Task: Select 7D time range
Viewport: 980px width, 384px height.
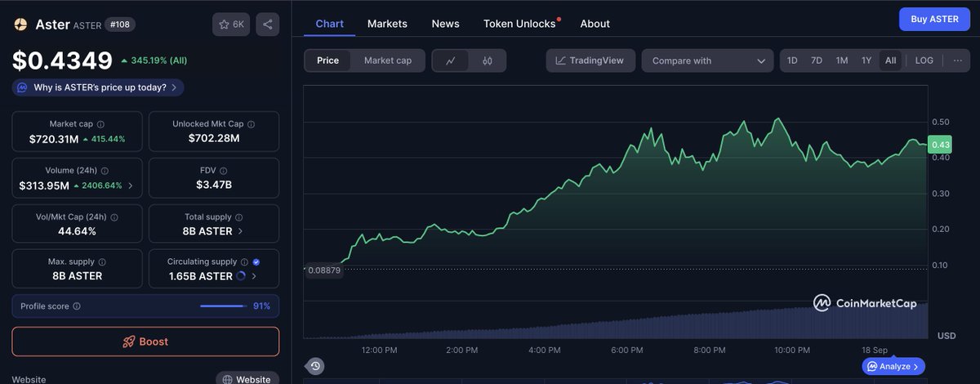Action: [817, 60]
